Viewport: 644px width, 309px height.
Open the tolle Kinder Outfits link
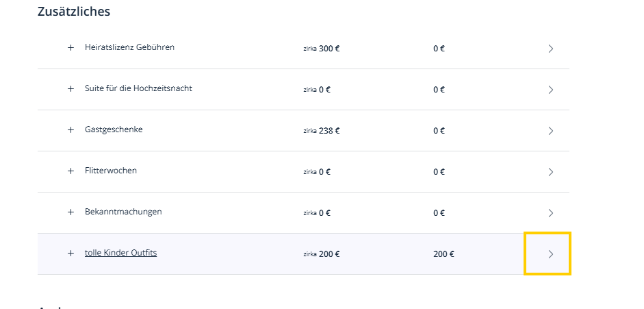click(x=120, y=253)
